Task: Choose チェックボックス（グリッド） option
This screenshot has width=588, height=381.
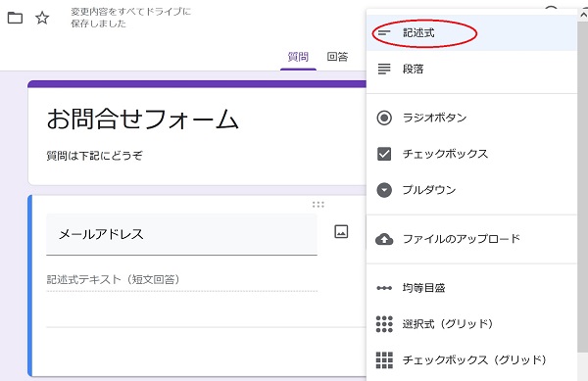Action: (x=471, y=360)
